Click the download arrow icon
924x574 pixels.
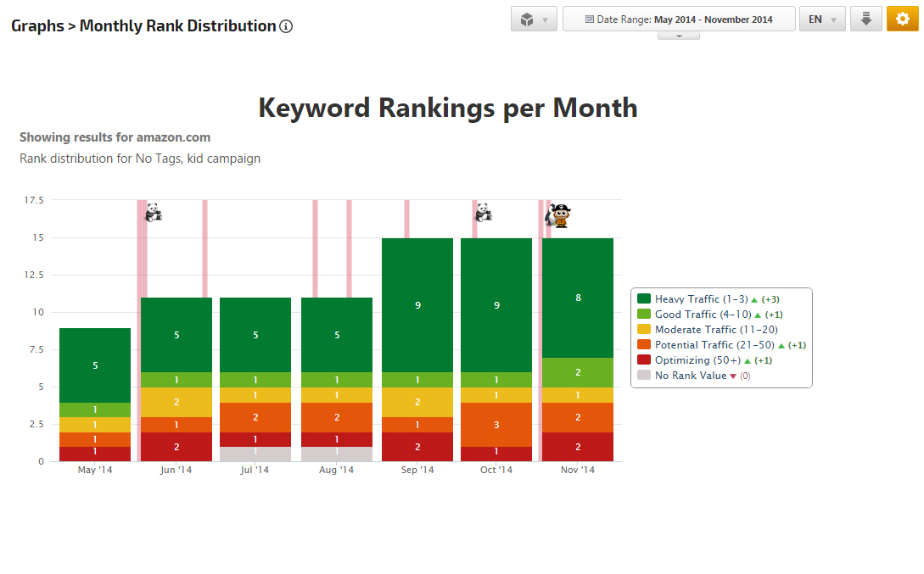click(x=865, y=20)
